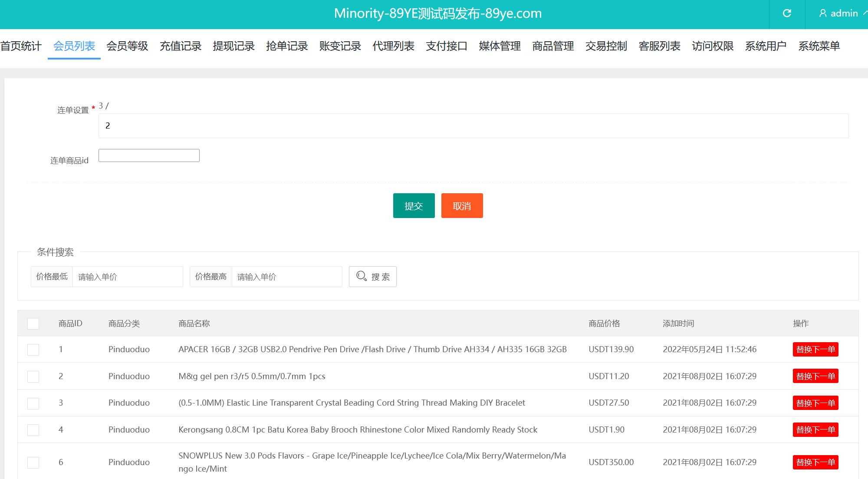Open the 首页统计 tab
This screenshot has width=868, height=479.
click(x=21, y=46)
